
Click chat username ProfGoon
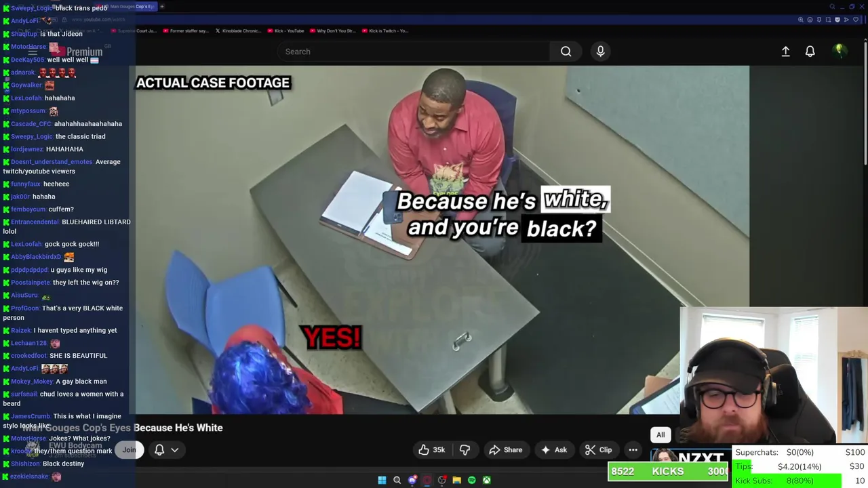click(x=25, y=308)
